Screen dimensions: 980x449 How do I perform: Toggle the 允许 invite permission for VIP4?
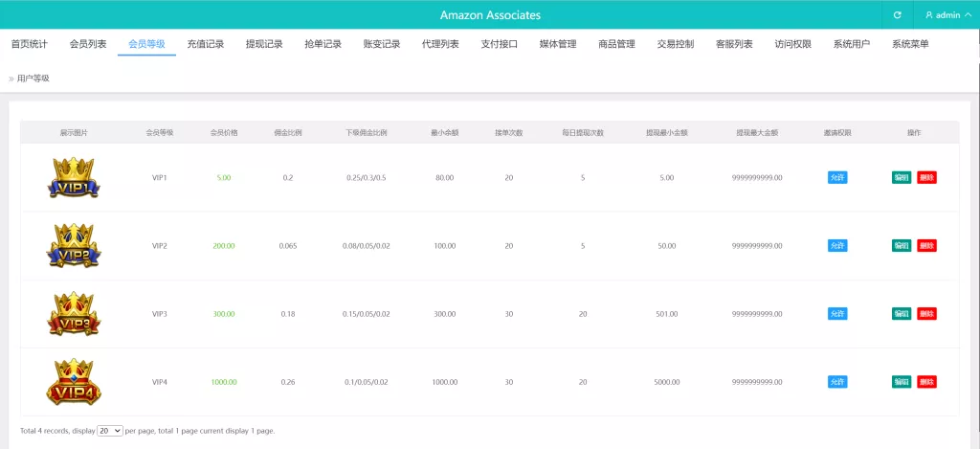click(x=837, y=382)
